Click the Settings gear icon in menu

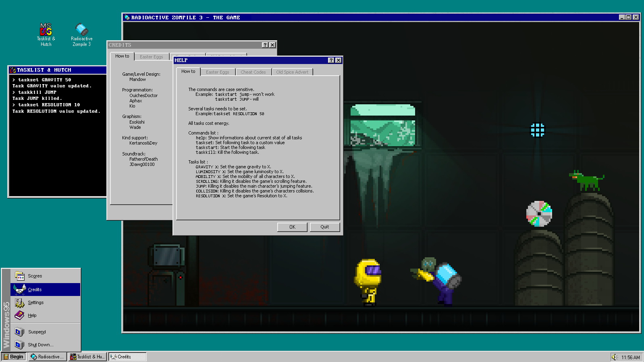pos(20,302)
